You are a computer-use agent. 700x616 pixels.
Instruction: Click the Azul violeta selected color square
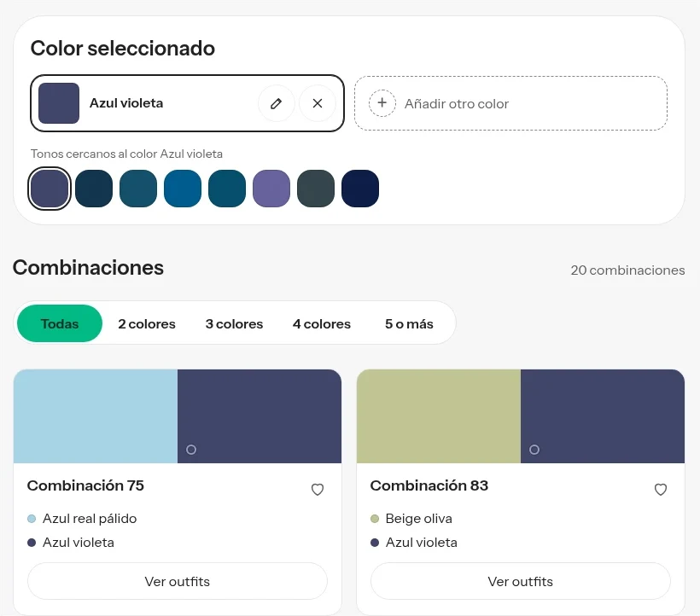click(x=59, y=103)
